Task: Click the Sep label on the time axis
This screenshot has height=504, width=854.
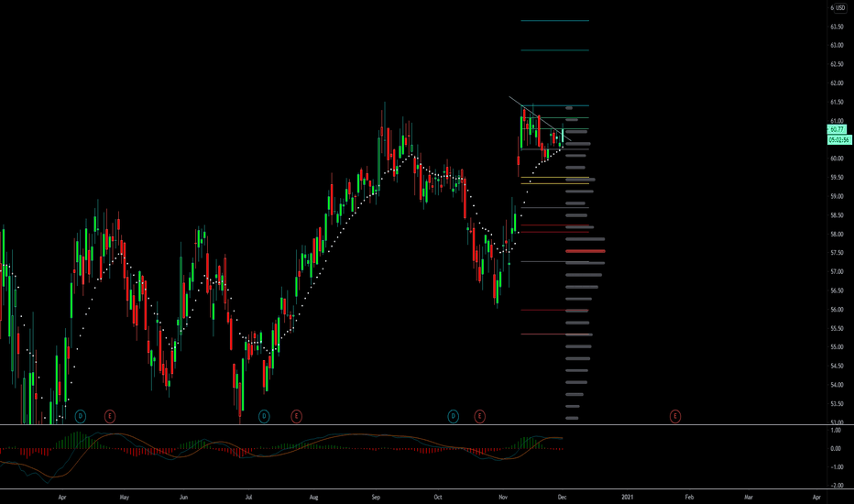Action: [x=376, y=497]
